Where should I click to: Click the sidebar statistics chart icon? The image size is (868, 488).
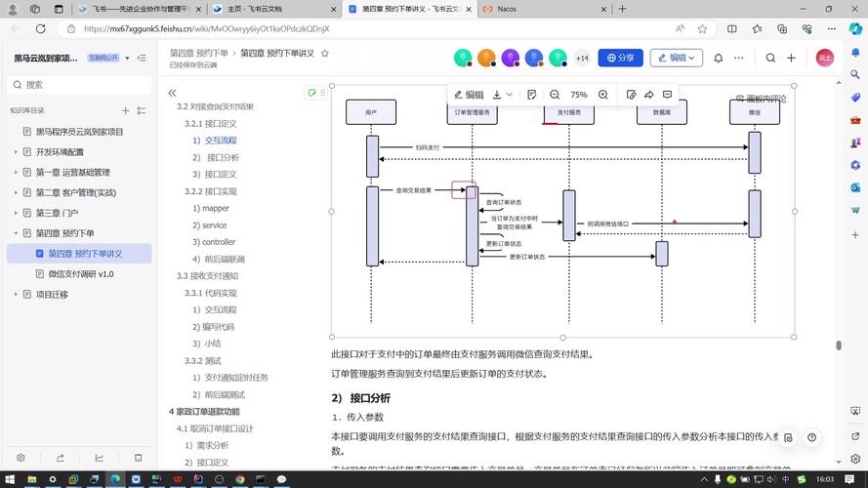pos(99,458)
